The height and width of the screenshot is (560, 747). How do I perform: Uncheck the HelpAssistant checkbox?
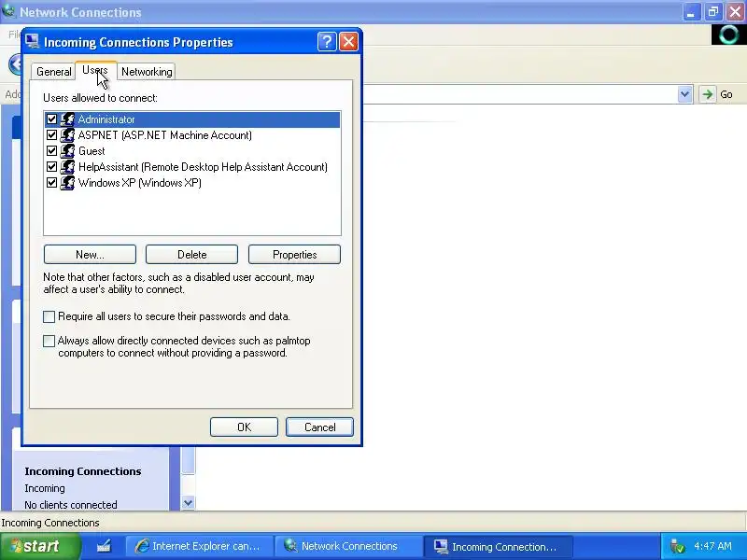coord(51,167)
